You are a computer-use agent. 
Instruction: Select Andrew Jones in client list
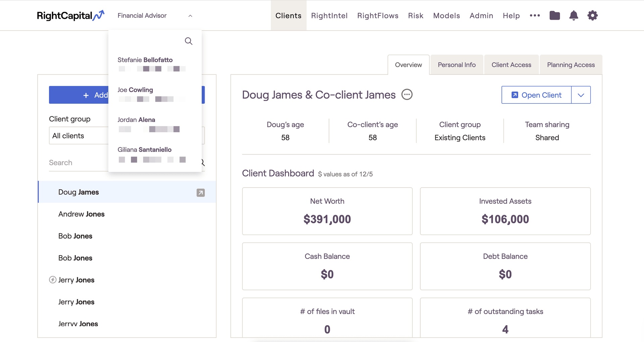pyautogui.click(x=82, y=214)
